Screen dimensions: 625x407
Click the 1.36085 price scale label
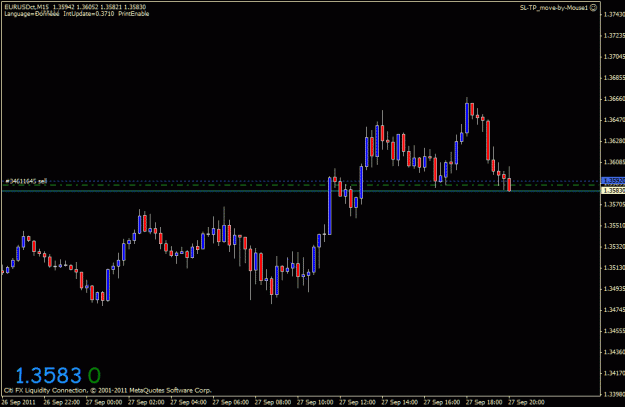pos(614,162)
